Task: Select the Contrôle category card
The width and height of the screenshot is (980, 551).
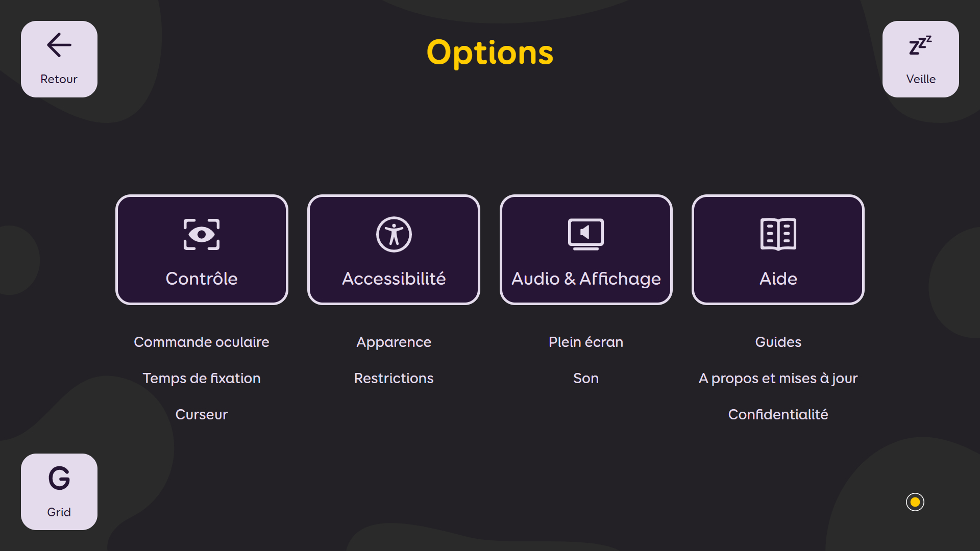Action: [202, 249]
